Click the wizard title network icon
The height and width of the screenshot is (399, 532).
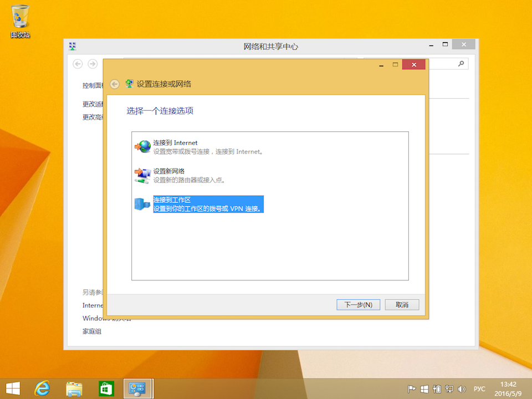click(129, 84)
